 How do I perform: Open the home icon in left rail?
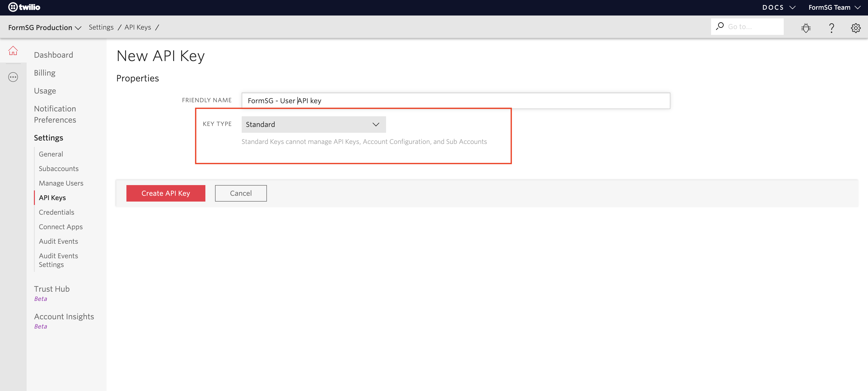tap(13, 51)
